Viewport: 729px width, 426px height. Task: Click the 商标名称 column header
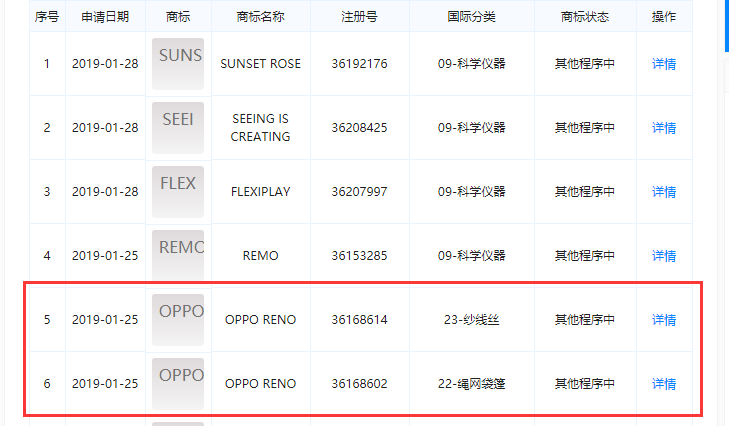(260, 17)
